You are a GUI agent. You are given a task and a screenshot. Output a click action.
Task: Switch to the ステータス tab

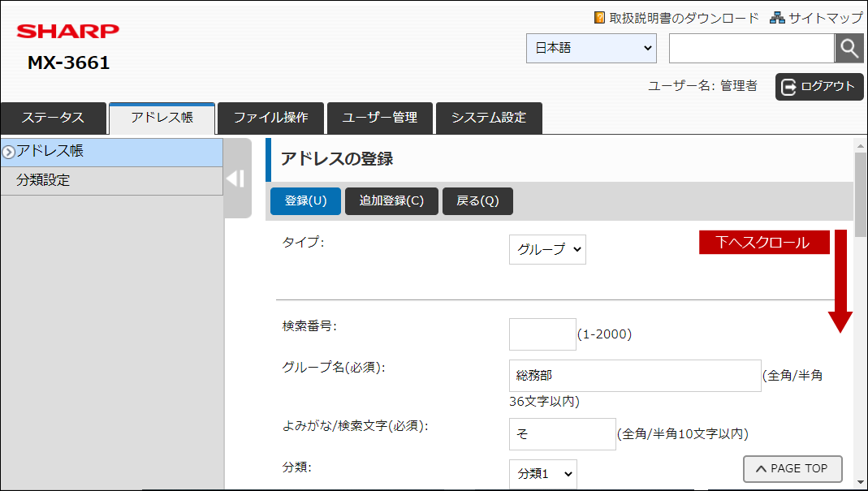(x=53, y=118)
